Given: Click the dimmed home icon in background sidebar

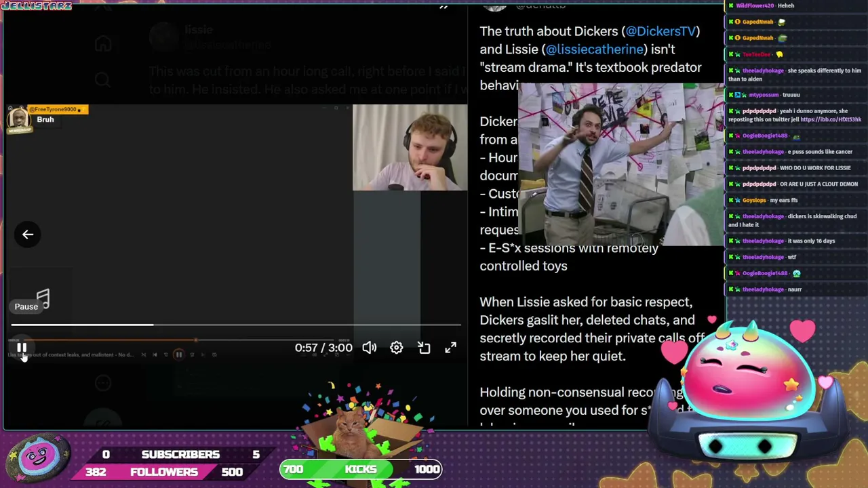Looking at the screenshot, I should pos(103,44).
